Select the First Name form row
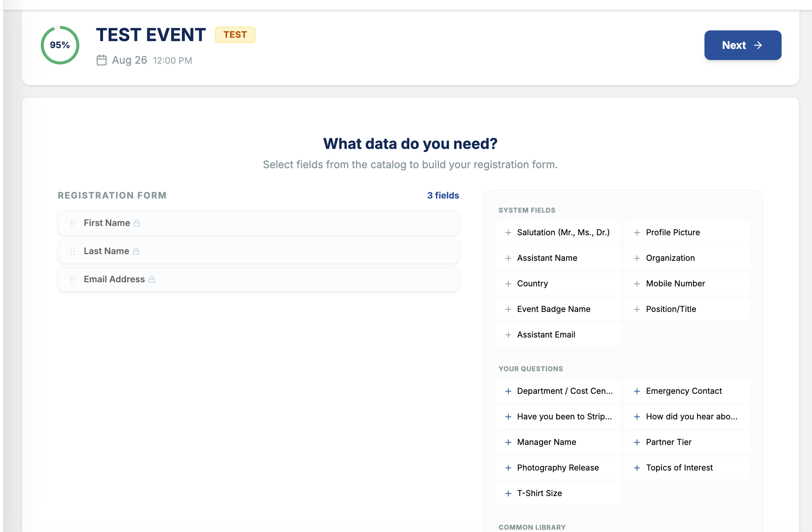Viewport: 812px width, 532px height. pyautogui.click(x=258, y=223)
